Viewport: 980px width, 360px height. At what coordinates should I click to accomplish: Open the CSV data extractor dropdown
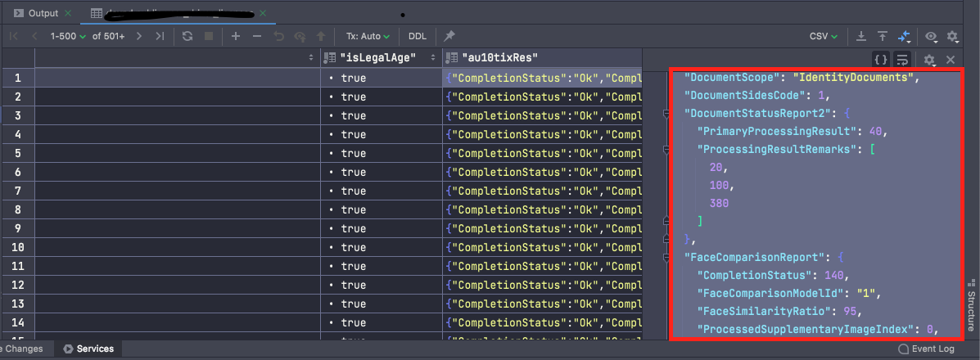coord(824,36)
